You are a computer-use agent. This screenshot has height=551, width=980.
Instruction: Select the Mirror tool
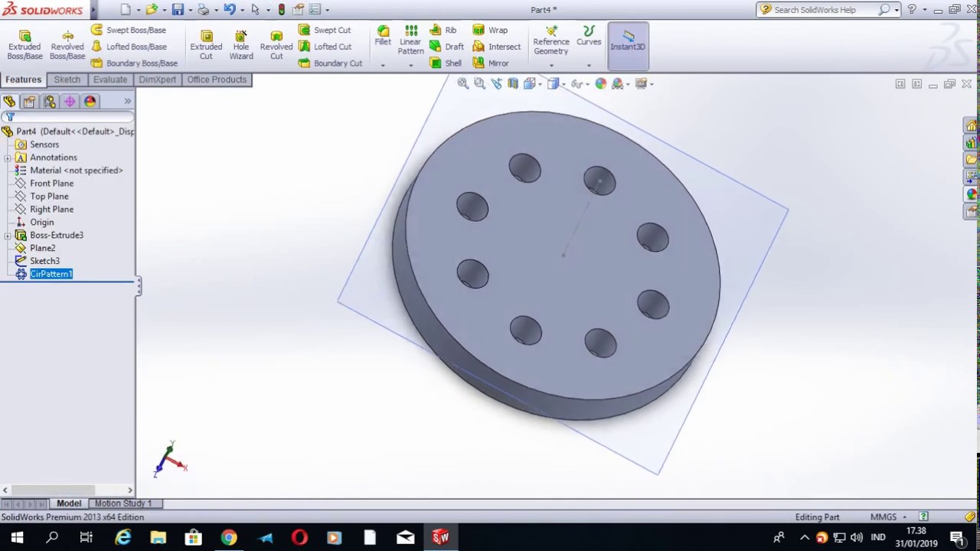click(490, 64)
